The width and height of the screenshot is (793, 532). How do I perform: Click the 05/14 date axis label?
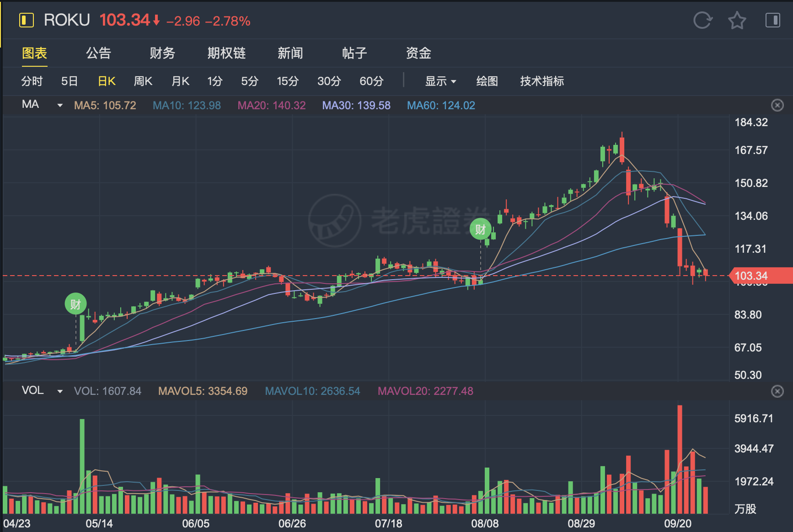pyautogui.click(x=99, y=523)
